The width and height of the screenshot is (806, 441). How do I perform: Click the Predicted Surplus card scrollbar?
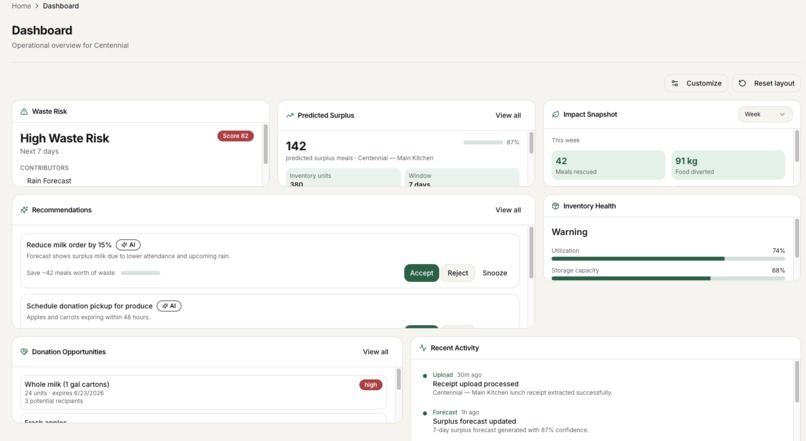tap(531, 143)
